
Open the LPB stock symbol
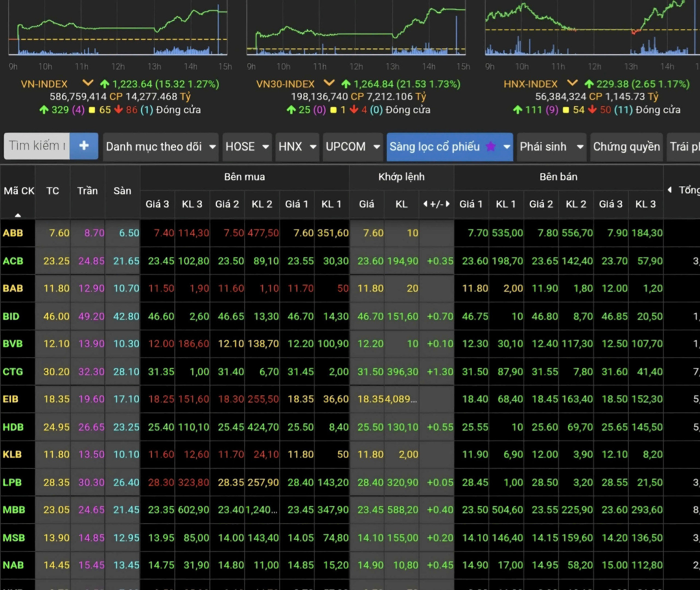[x=12, y=482]
